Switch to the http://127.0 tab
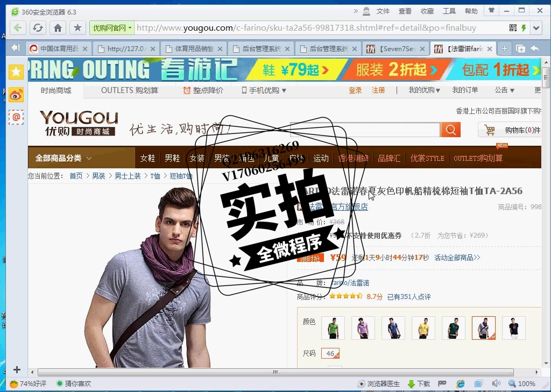Screen dimensions: 551x392 pos(126,48)
